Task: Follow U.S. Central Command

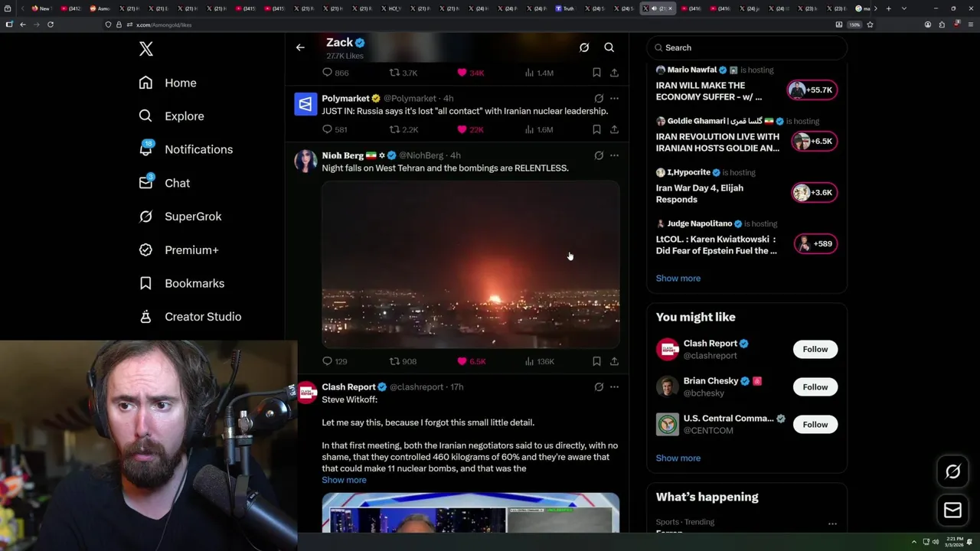Action: click(815, 424)
